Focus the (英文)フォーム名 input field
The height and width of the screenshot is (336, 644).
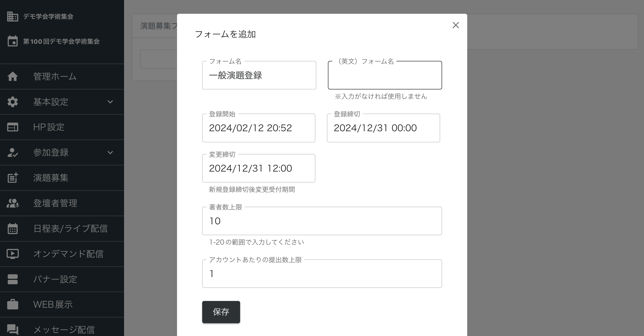point(385,75)
